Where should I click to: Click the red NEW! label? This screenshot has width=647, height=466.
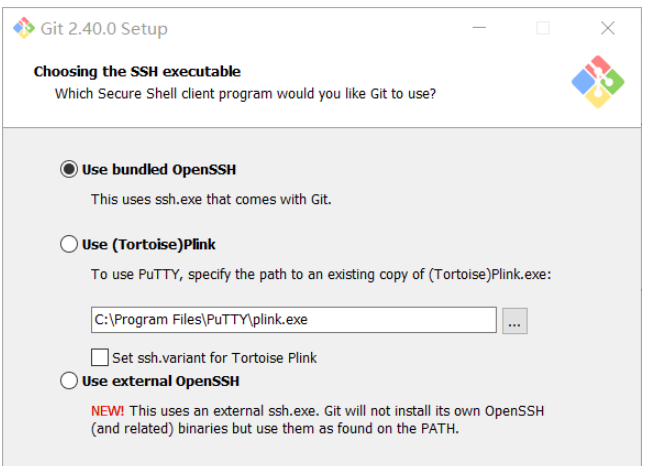106,411
